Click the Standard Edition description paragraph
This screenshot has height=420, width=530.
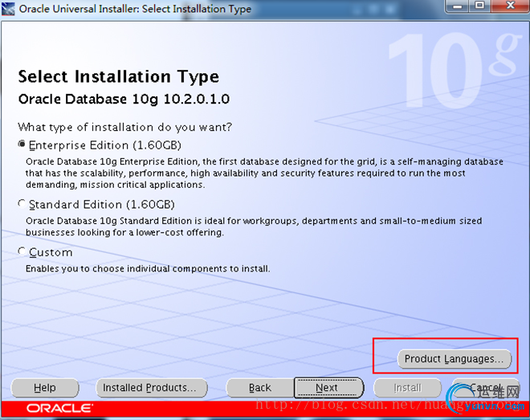(254, 226)
